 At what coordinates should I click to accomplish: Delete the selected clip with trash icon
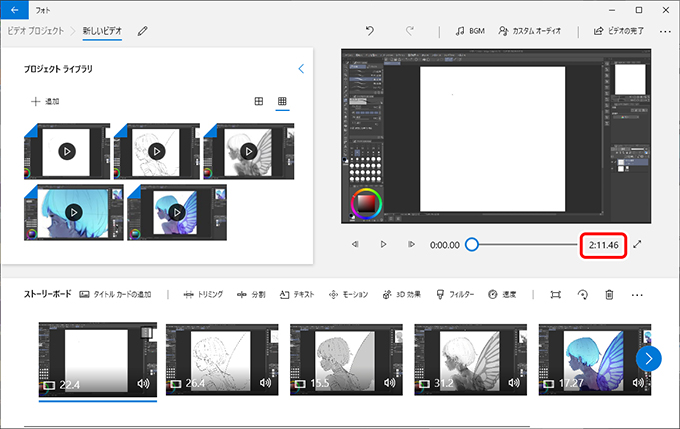608,295
